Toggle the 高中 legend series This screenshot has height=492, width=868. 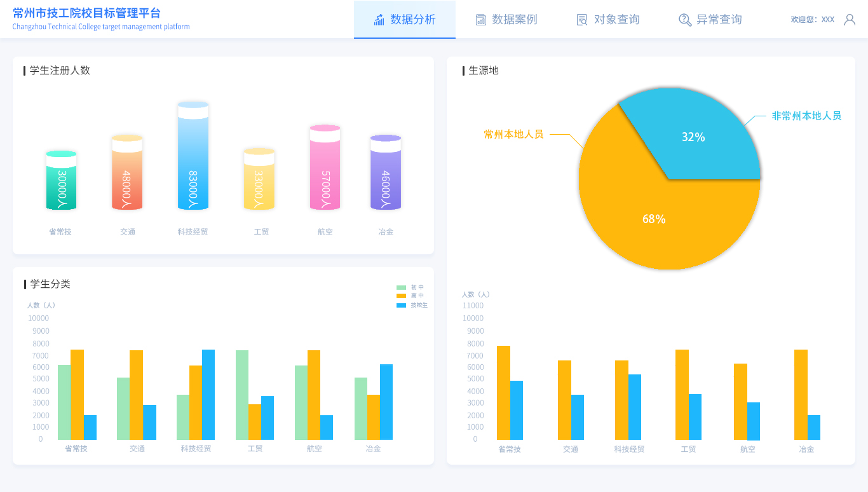pyautogui.click(x=410, y=296)
